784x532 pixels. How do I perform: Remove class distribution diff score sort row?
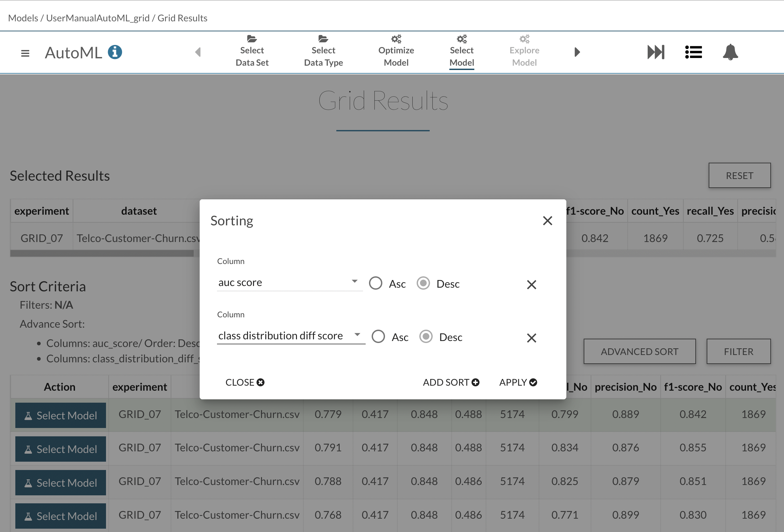click(x=531, y=338)
